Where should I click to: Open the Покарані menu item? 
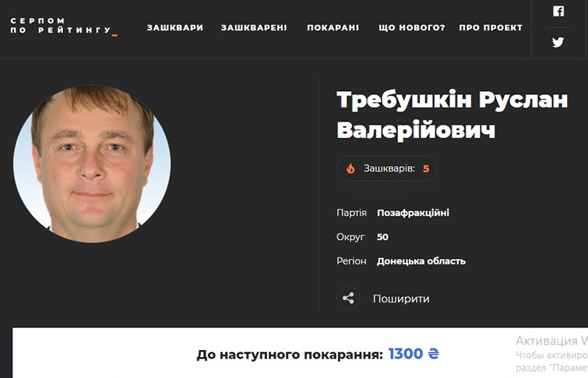(333, 28)
